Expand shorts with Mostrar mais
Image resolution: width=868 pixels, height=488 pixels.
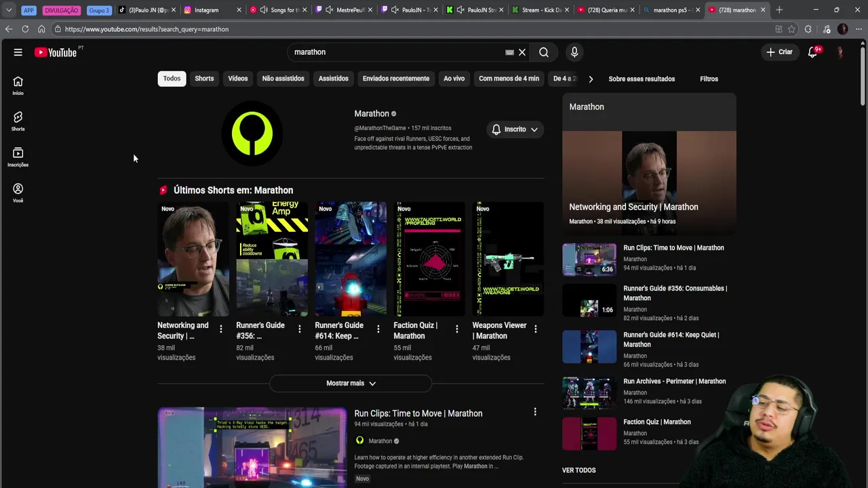click(x=351, y=383)
